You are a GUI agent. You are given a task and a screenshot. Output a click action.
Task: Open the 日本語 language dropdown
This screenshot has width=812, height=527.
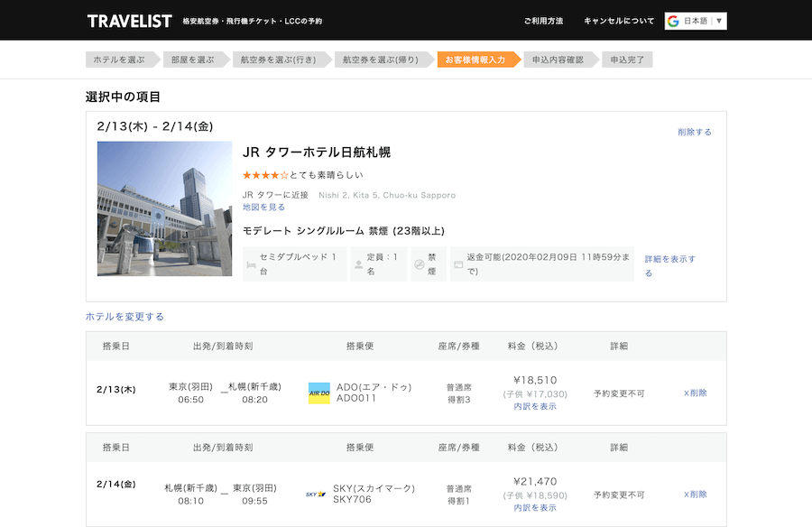[696, 22]
